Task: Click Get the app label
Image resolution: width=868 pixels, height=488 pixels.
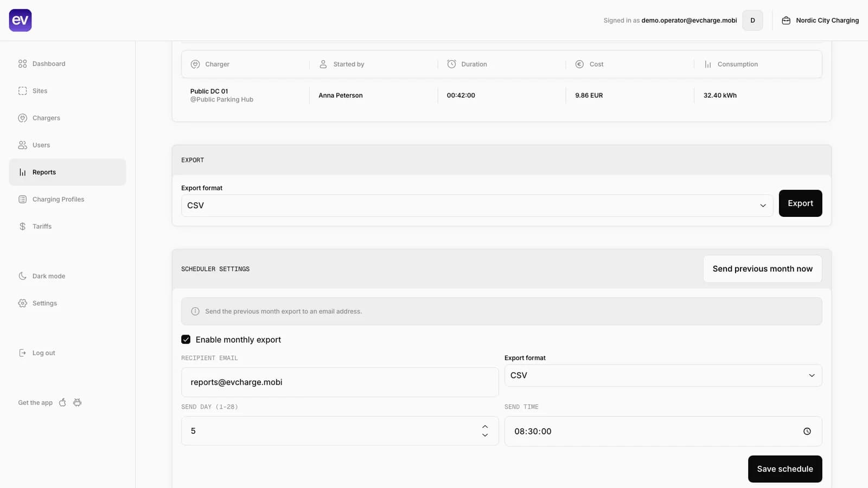Action: [35, 403]
